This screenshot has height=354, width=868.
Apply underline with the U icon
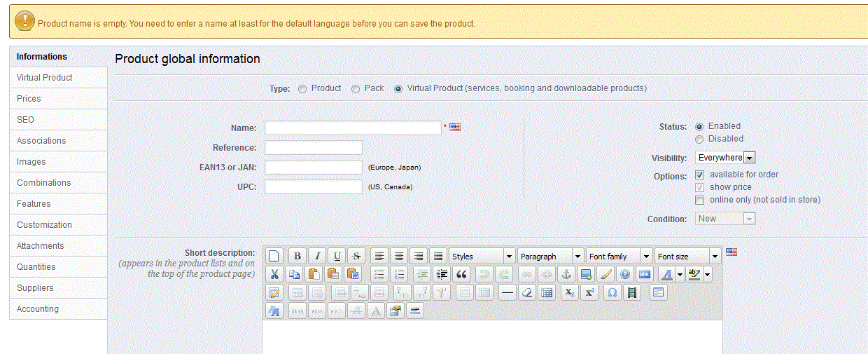[x=337, y=257]
